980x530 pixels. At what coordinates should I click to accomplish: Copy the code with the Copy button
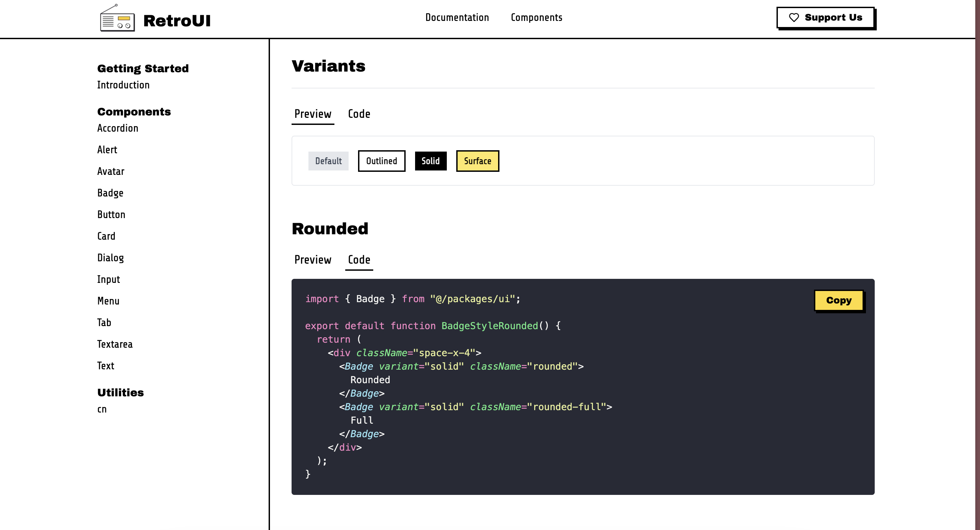[x=839, y=300]
